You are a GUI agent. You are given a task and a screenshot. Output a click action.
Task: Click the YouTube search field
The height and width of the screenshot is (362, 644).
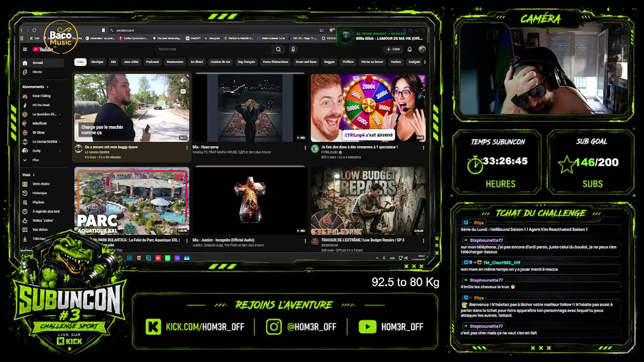(x=214, y=49)
